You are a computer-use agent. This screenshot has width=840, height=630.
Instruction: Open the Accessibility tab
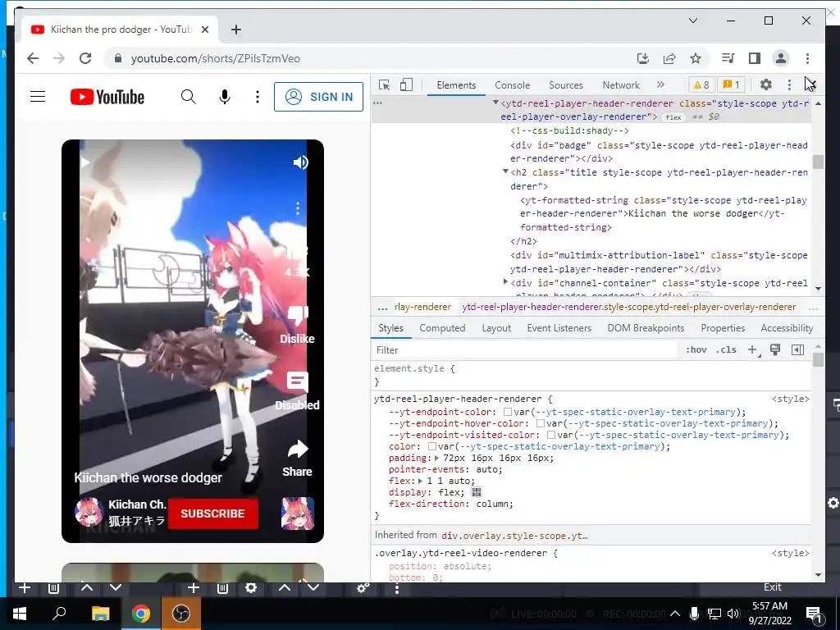[x=787, y=328]
